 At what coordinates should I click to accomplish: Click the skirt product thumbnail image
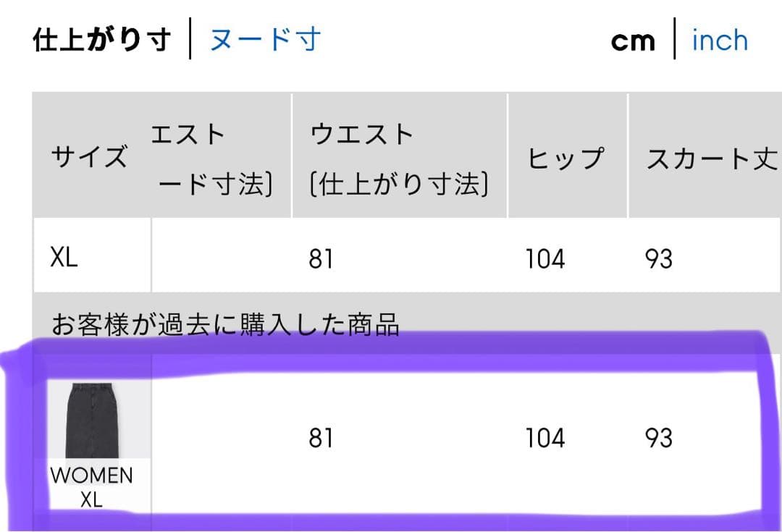92,421
